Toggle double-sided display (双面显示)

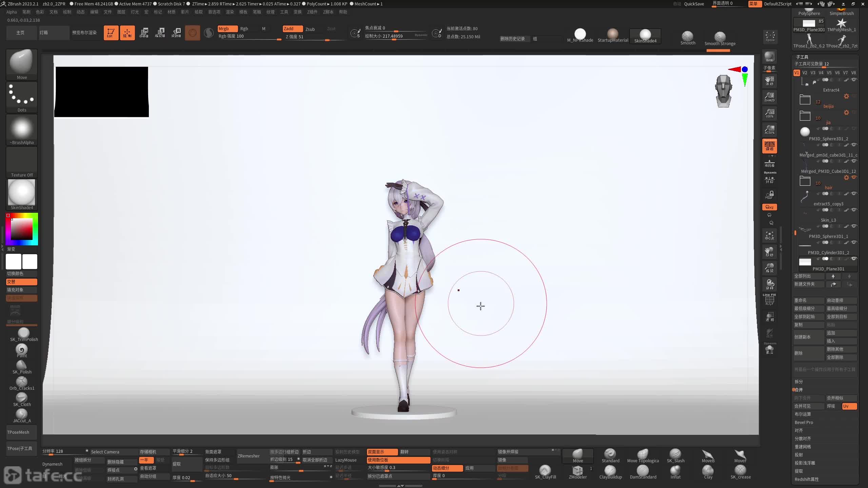[382, 452]
